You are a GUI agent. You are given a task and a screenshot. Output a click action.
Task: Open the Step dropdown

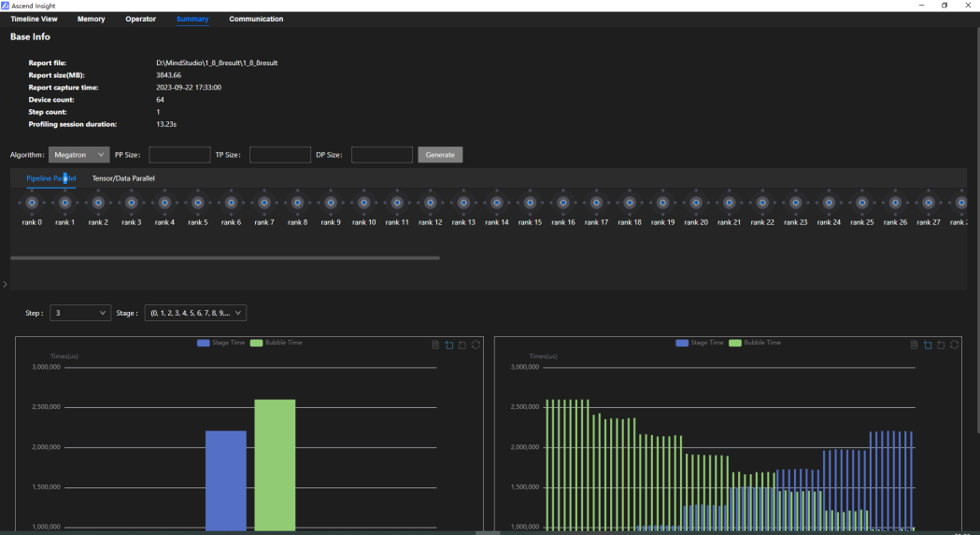(80, 313)
